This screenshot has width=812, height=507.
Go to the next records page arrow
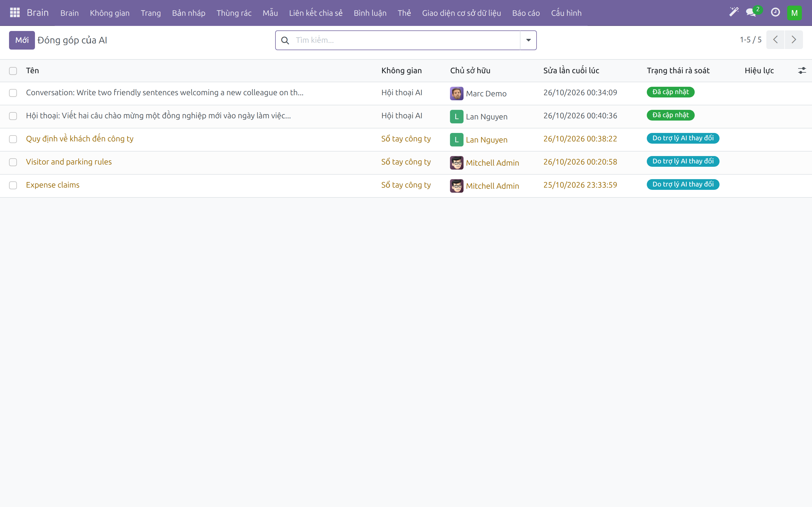tap(794, 39)
